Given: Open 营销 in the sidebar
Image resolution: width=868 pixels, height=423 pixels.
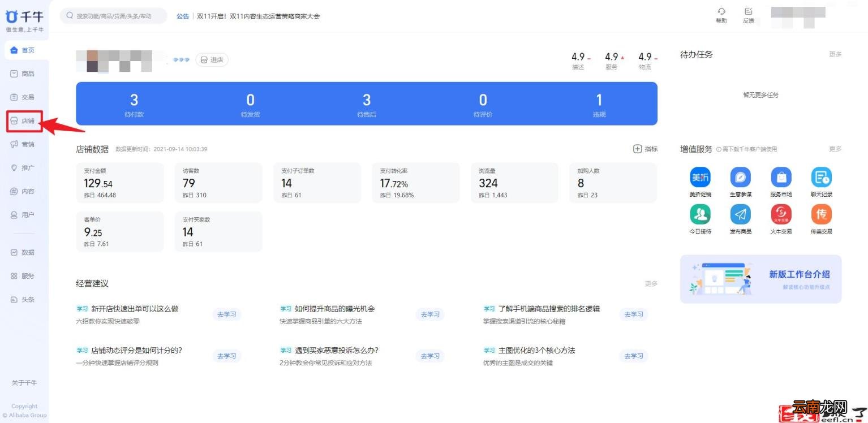Looking at the screenshot, I should pyautogui.click(x=23, y=144).
